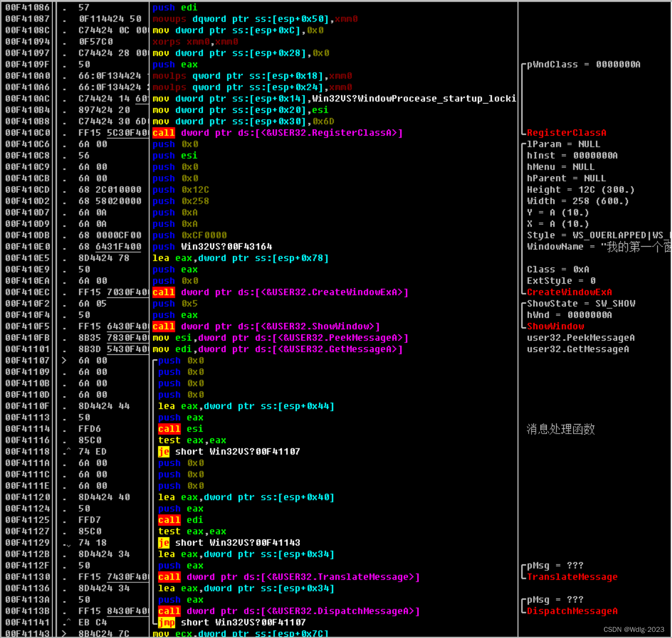672x638 pixels.
Task: Click hex bytes 68 2C010000
Action: click(110, 190)
